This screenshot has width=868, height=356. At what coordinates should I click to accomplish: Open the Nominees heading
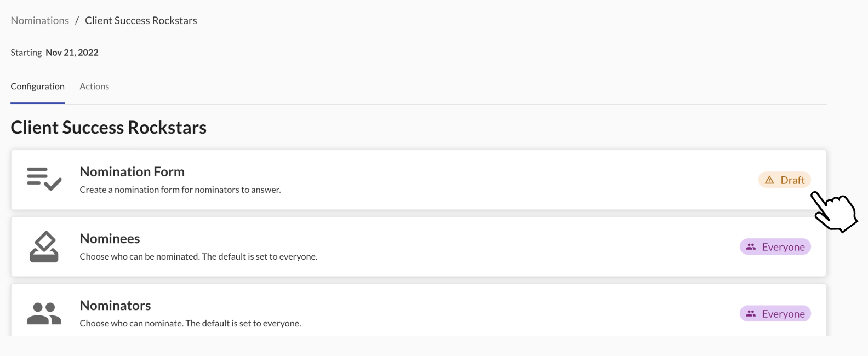pos(110,238)
